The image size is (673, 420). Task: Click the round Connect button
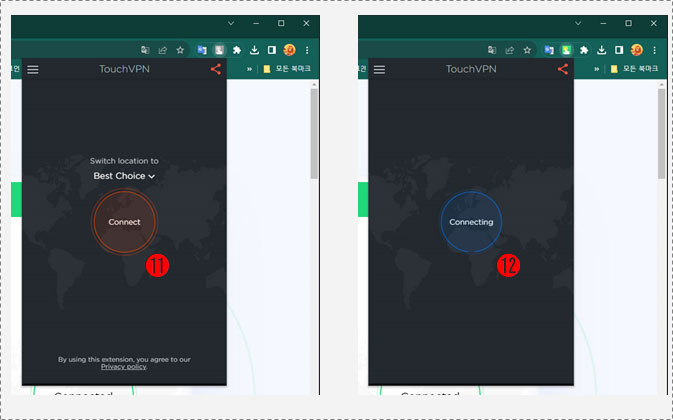[124, 222]
